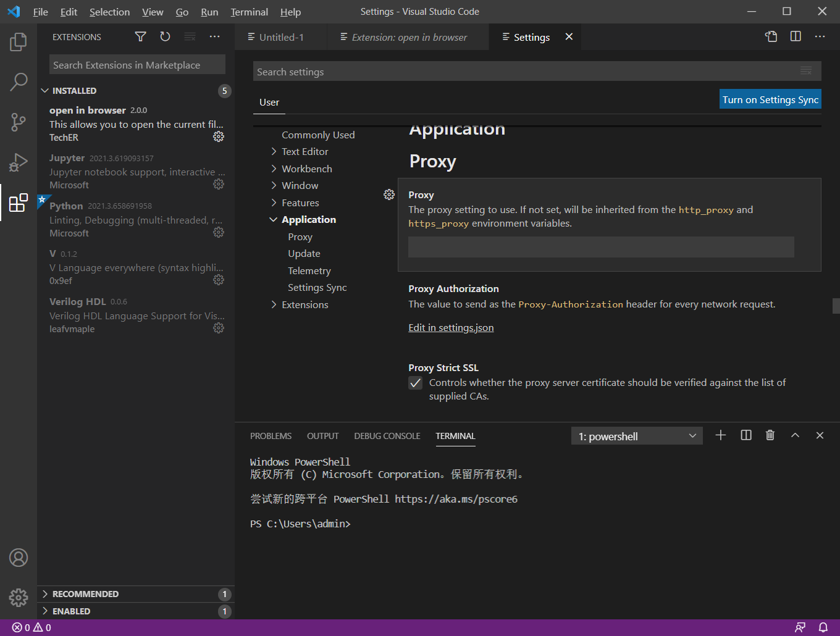This screenshot has width=840, height=636.
Task: Select Settings Sync in settings tree
Action: point(317,288)
